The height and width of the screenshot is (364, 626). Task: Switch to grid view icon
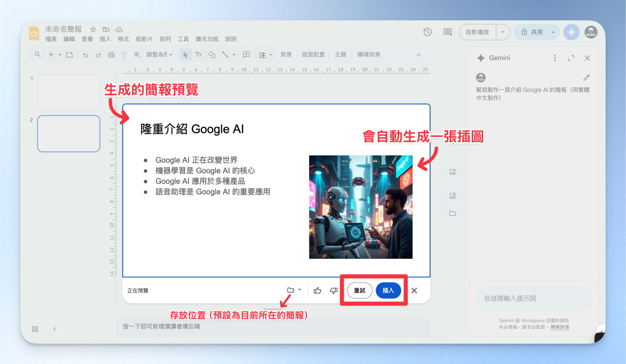pos(35,329)
